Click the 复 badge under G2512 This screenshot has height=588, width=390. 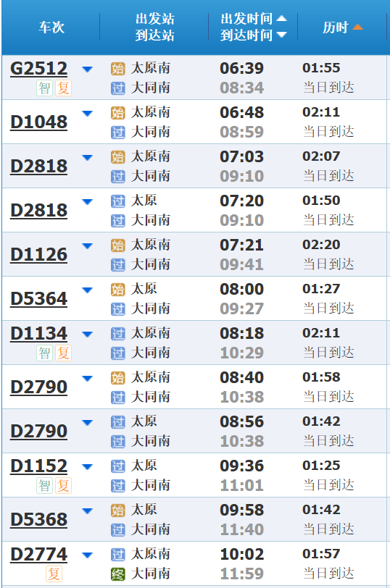tap(64, 88)
